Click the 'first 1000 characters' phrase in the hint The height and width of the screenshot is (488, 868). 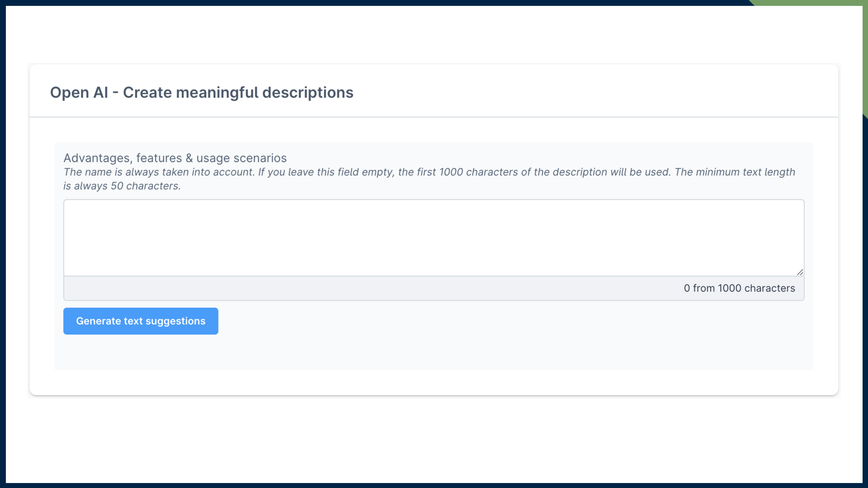pyautogui.click(x=467, y=172)
